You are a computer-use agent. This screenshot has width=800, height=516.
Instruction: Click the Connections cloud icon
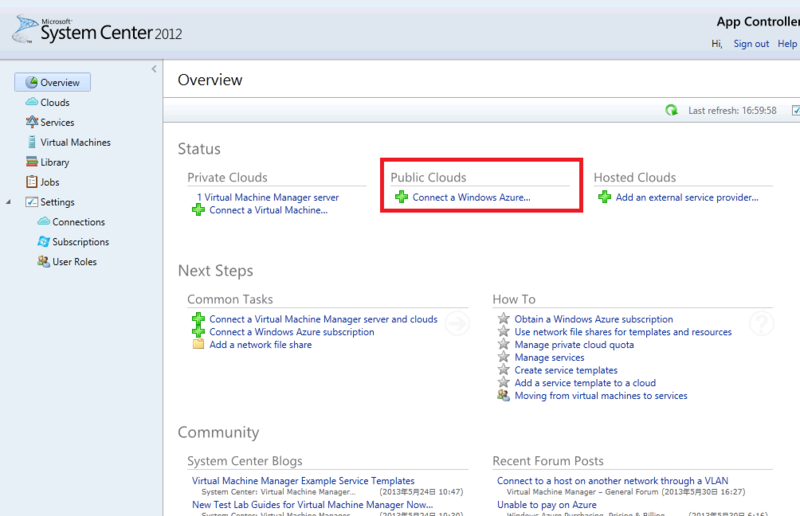pyautogui.click(x=44, y=221)
